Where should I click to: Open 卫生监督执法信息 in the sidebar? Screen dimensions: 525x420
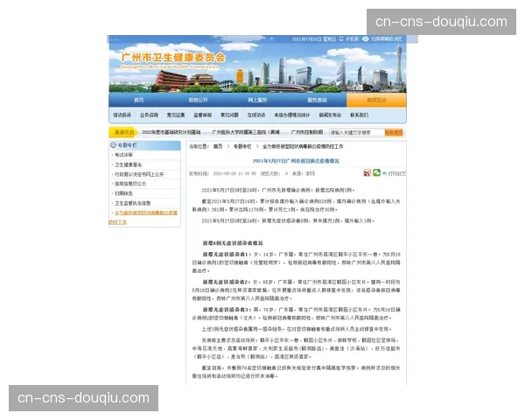click(133, 203)
